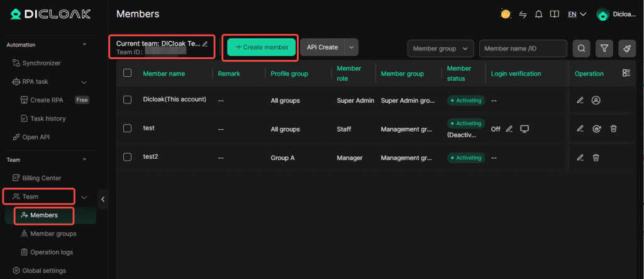Click the refresh icon in test row operations

tap(597, 129)
